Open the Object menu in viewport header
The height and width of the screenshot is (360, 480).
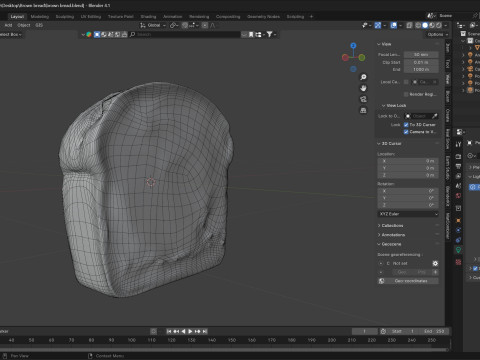[24, 25]
